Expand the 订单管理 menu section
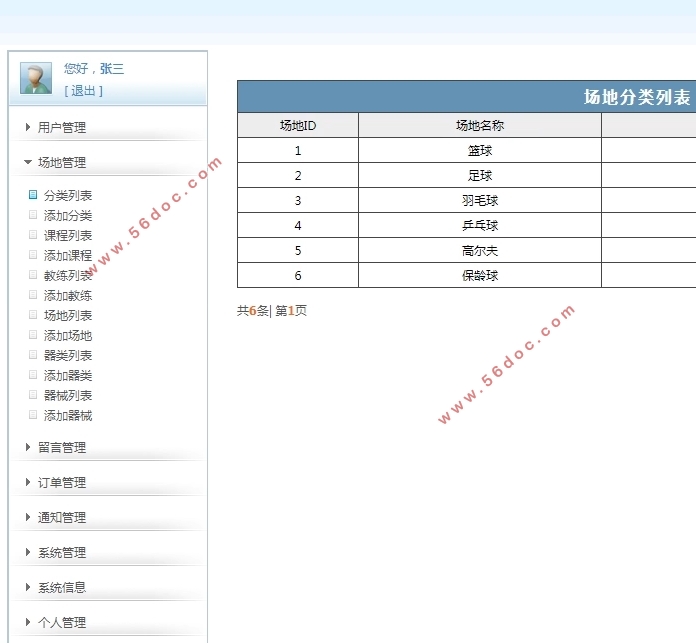The image size is (696, 643). coord(62,482)
